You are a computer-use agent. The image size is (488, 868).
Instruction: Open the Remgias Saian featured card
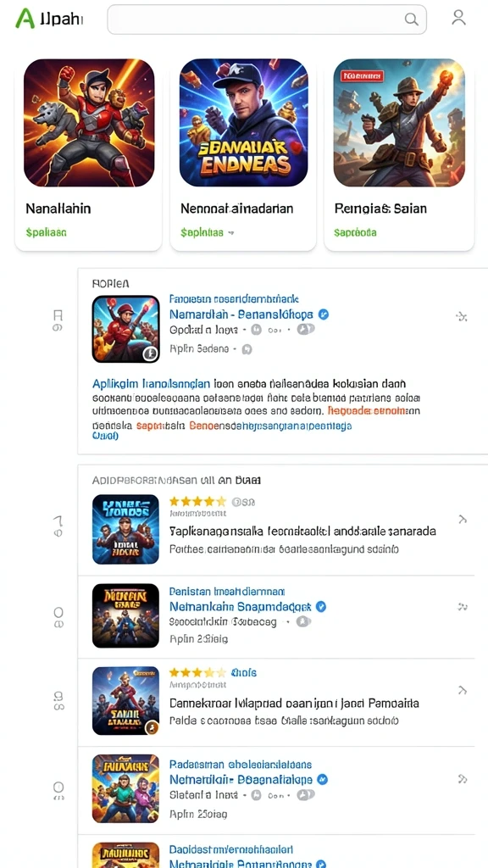pyautogui.click(x=399, y=155)
